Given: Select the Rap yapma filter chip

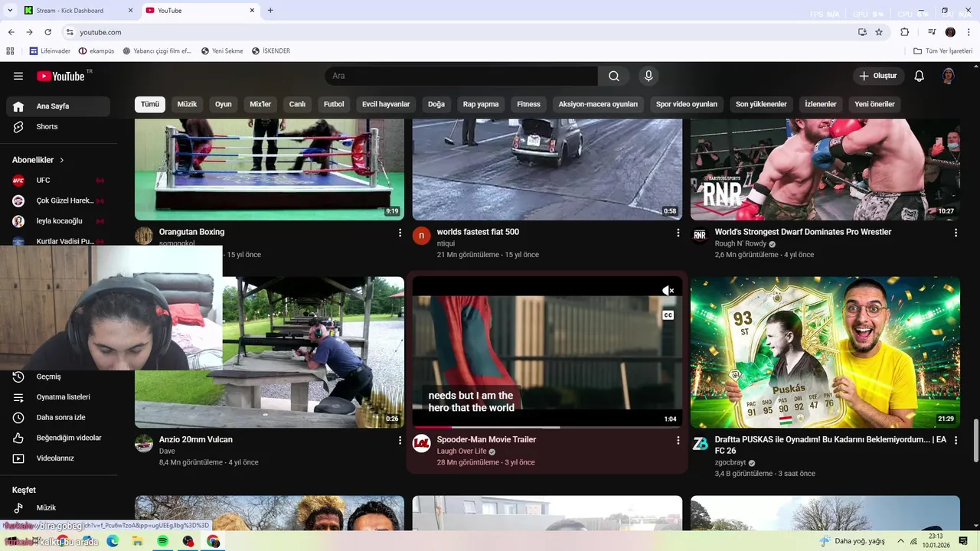Looking at the screenshot, I should click(481, 104).
